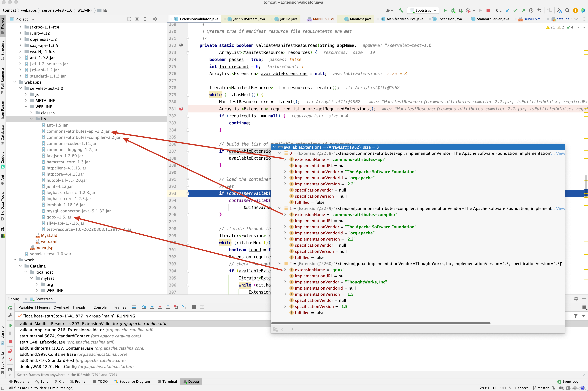Click the Step Out debugger icon
The height and width of the screenshot is (391, 588).
(168, 307)
